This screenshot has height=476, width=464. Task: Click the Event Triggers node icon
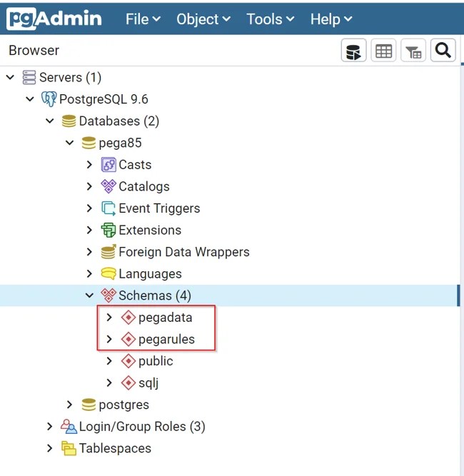109,208
